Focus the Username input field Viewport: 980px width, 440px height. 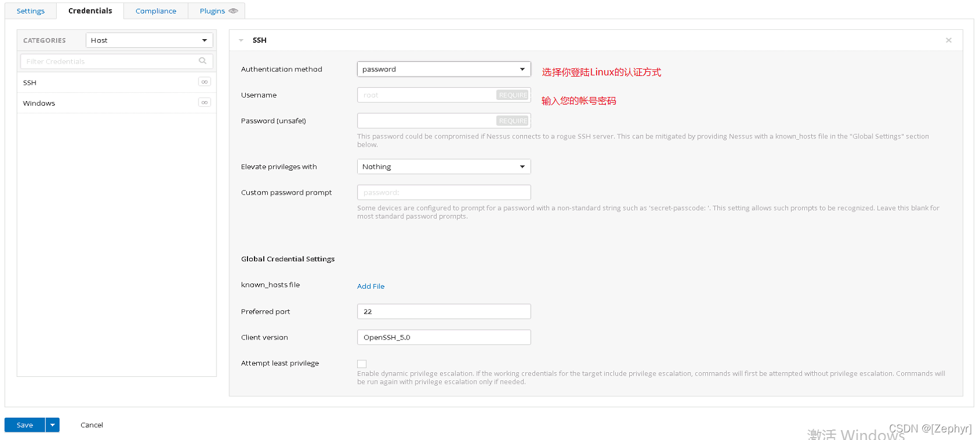444,95
